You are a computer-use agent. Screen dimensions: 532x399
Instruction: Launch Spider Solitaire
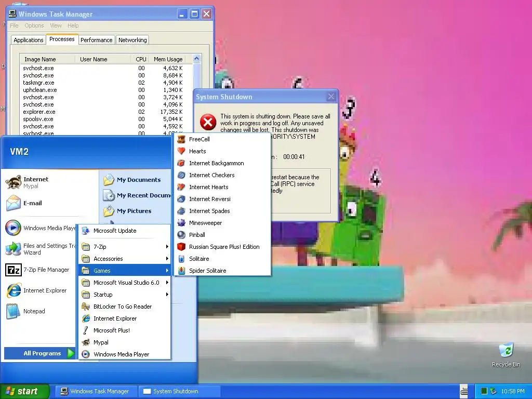point(222,270)
